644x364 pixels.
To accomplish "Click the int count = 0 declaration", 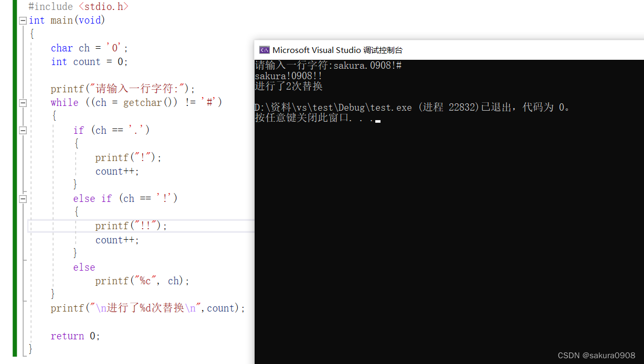I will pyautogui.click(x=84, y=61).
